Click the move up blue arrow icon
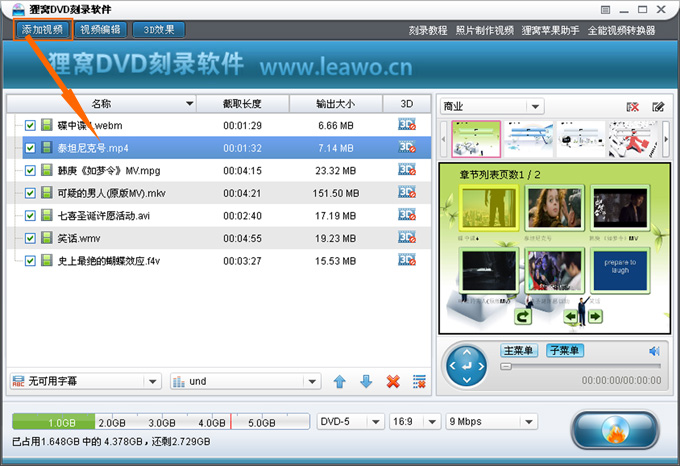The width and height of the screenshot is (680, 466). coord(340,381)
